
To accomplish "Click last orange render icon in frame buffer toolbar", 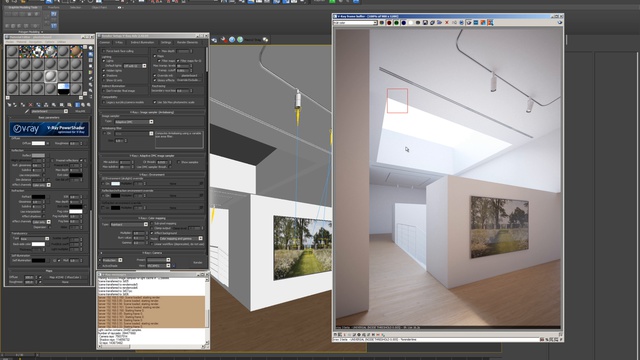I will pyautogui.click(x=490, y=23).
